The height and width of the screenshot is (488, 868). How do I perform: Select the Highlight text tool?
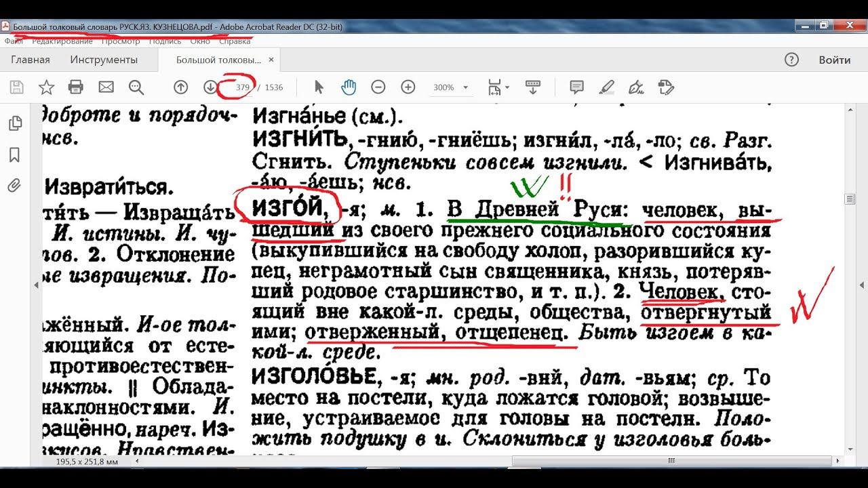pos(607,87)
